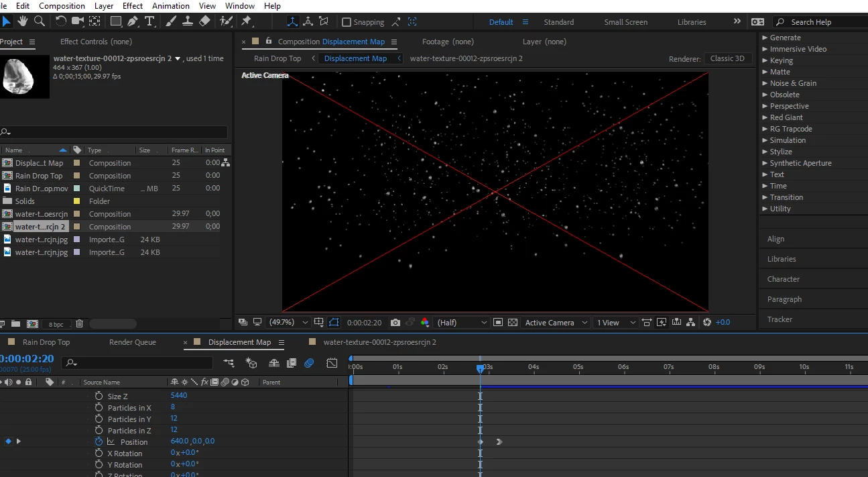Open Effect Controls tab
Viewport: 868px width, 477px height.
coord(96,42)
